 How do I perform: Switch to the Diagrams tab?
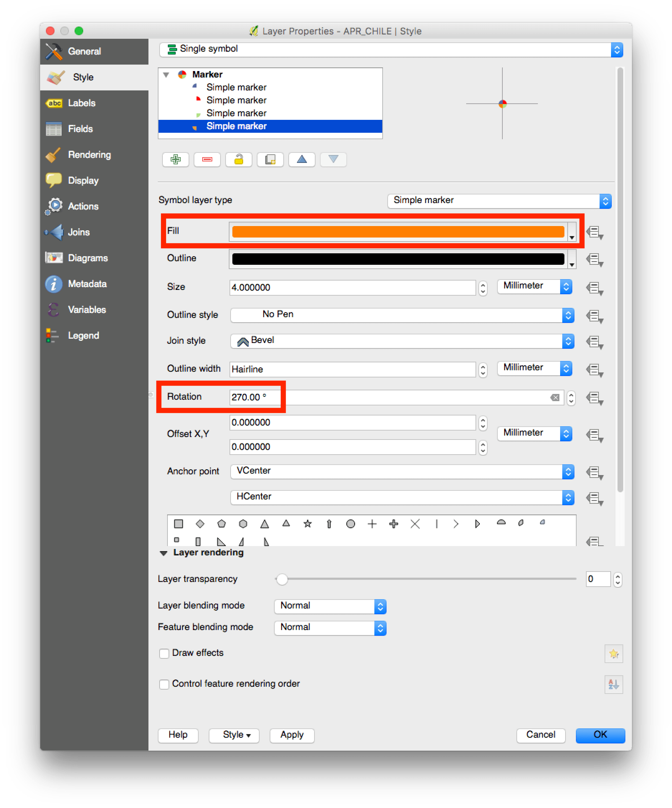coord(94,258)
